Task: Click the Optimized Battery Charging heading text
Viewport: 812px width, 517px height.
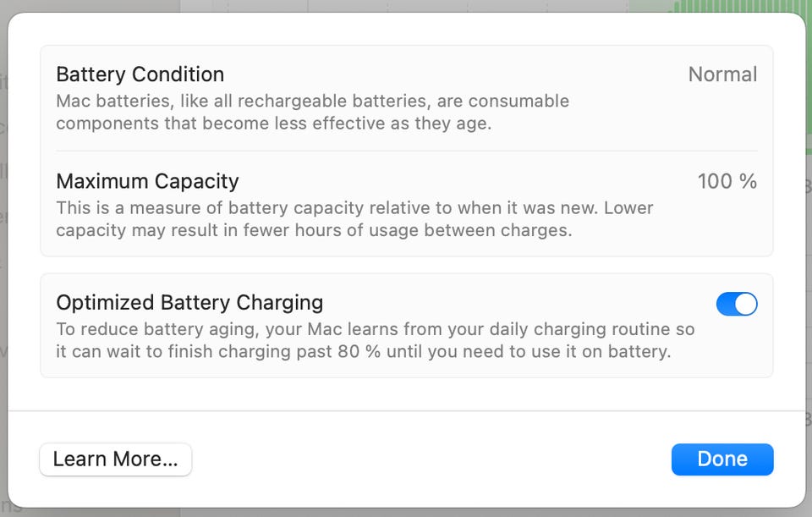Action: [x=189, y=302]
